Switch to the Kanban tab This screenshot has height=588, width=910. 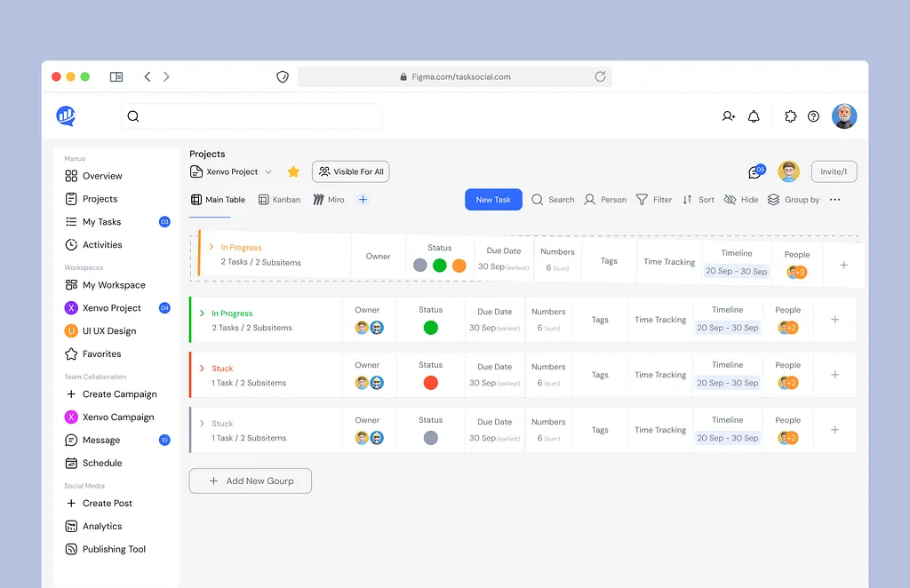pyautogui.click(x=279, y=200)
